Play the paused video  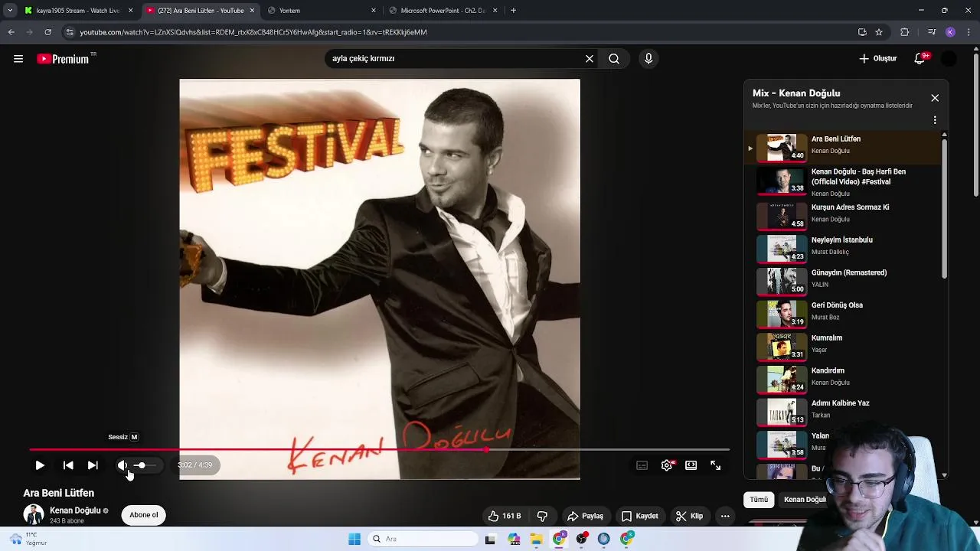tap(40, 465)
